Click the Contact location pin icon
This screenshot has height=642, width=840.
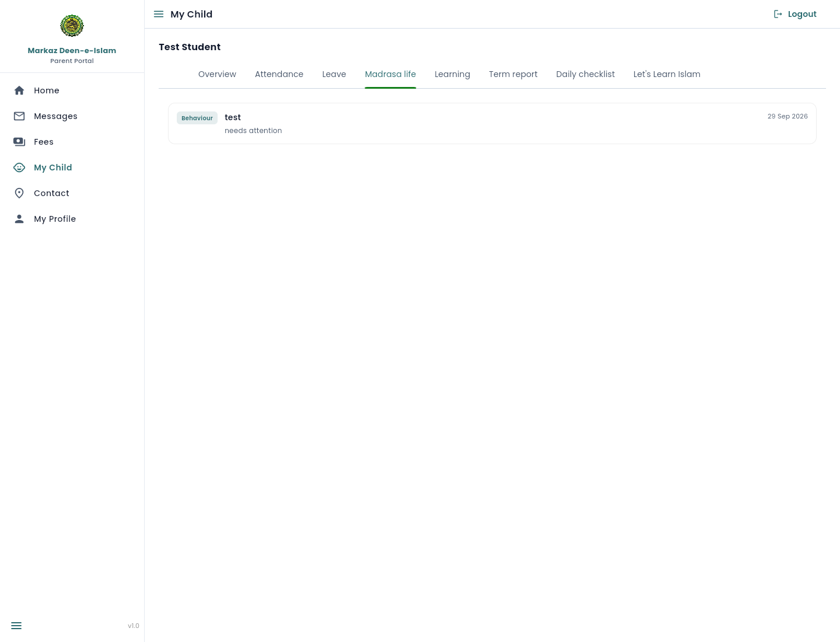[19, 193]
